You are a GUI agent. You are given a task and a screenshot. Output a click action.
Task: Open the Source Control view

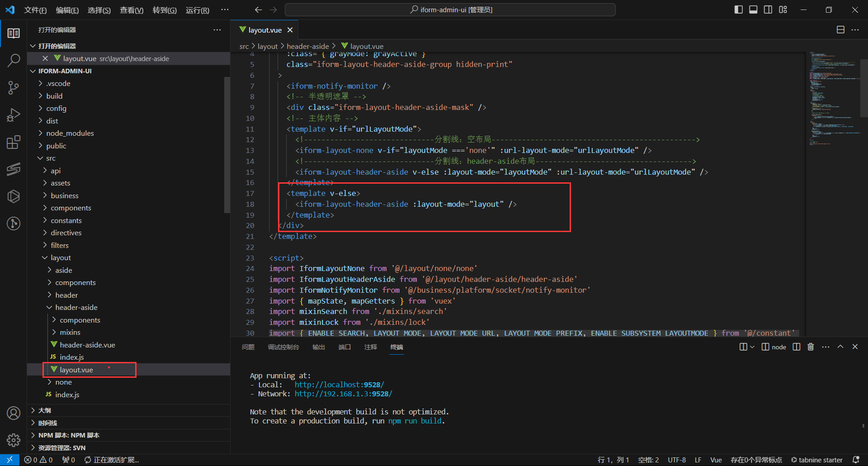[14, 87]
